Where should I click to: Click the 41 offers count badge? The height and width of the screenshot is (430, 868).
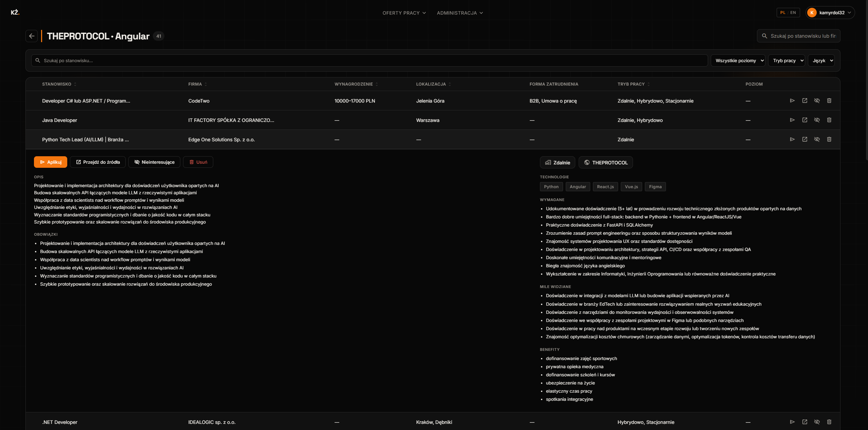[x=159, y=36]
